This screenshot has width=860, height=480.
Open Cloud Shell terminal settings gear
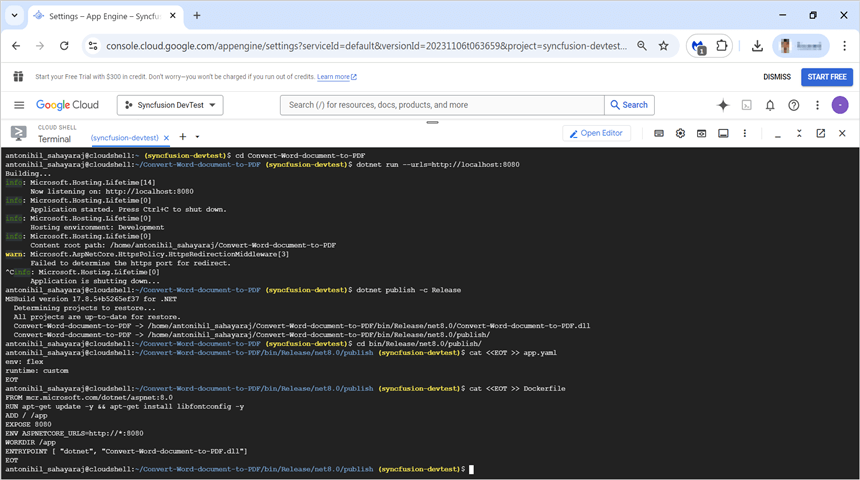pos(680,133)
